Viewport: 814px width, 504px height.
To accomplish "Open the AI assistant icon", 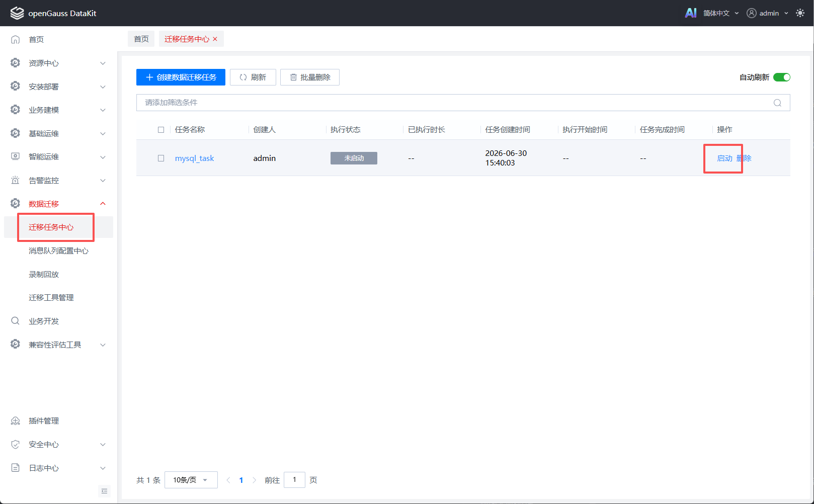I will click(x=691, y=13).
